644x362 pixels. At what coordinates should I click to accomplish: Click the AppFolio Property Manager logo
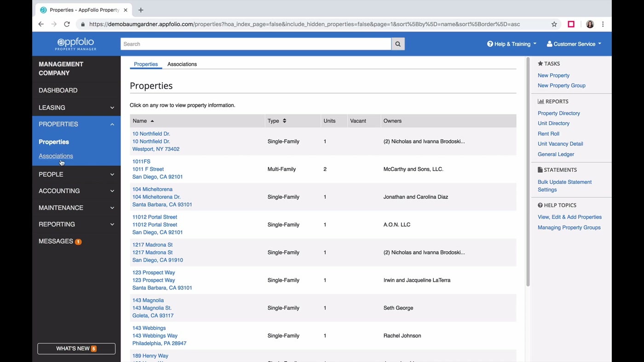point(76,44)
